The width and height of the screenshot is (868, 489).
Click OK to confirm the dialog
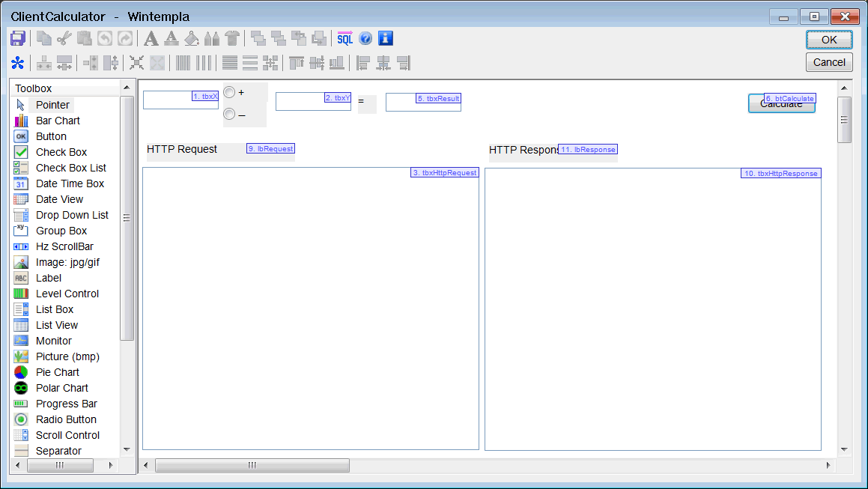(829, 40)
